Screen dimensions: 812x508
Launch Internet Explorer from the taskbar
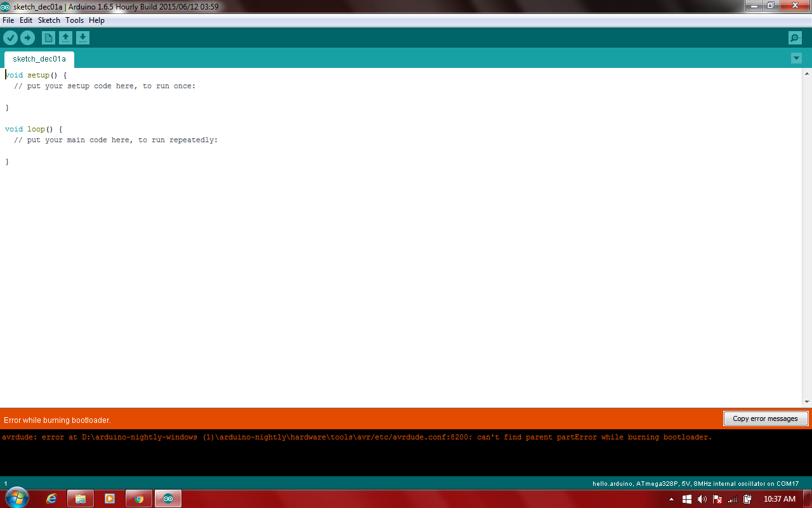tap(51, 498)
